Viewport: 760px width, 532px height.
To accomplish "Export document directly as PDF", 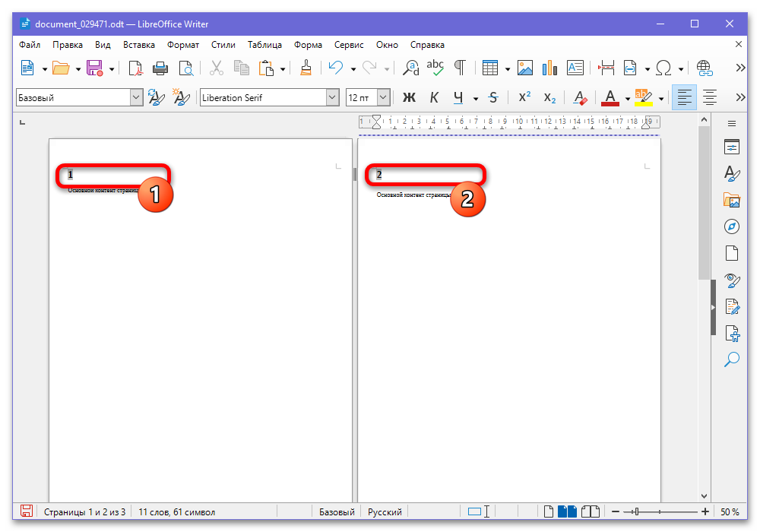I will [136, 68].
